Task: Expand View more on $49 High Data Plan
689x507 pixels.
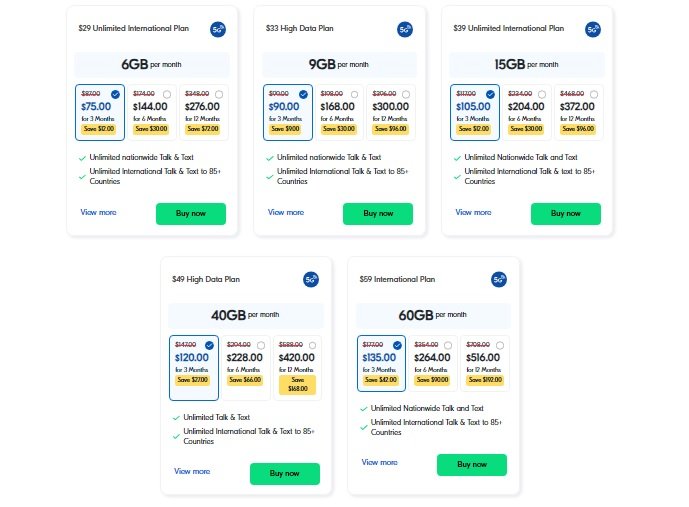Action: click(x=192, y=471)
